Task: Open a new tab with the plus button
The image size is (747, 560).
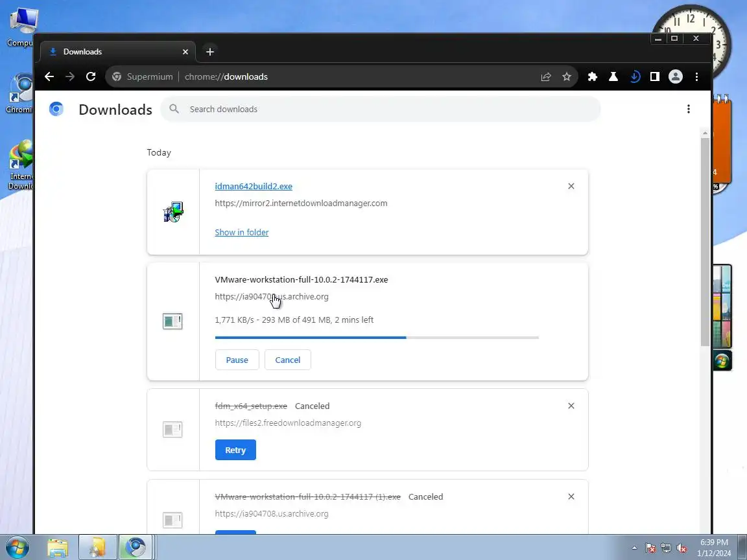Action: [209, 51]
